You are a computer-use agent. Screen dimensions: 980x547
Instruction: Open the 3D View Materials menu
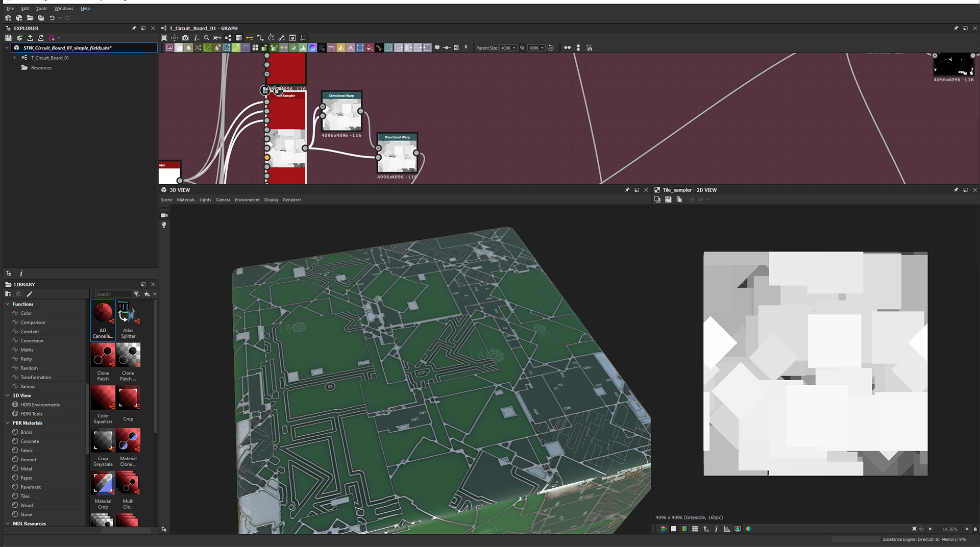[x=186, y=200]
